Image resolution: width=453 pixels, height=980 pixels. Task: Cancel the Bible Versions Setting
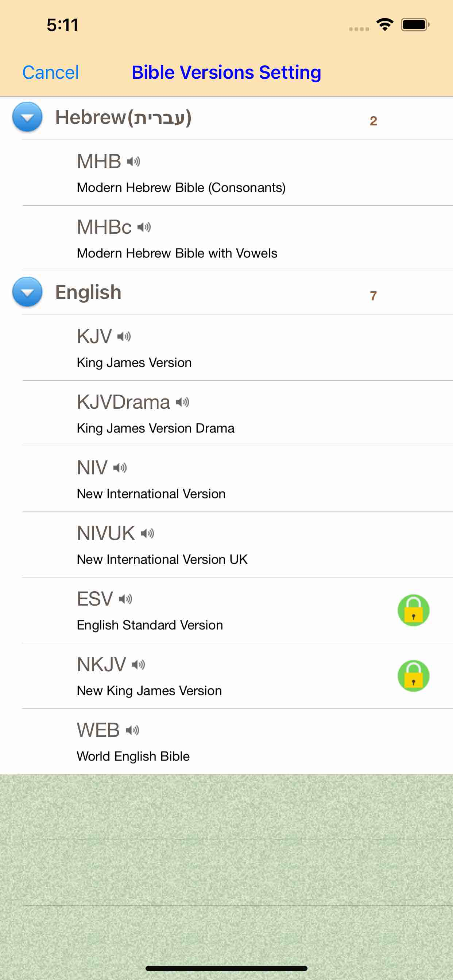tap(51, 72)
